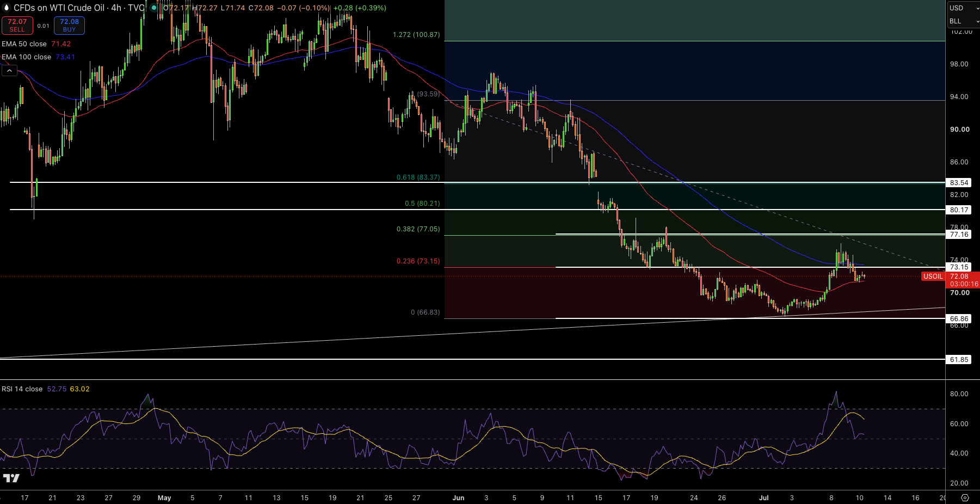Viewport: 980px width, 504px height.
Task: Click the 98.00 price scale label
Action: pyautogui.click(x=959, y=64)
